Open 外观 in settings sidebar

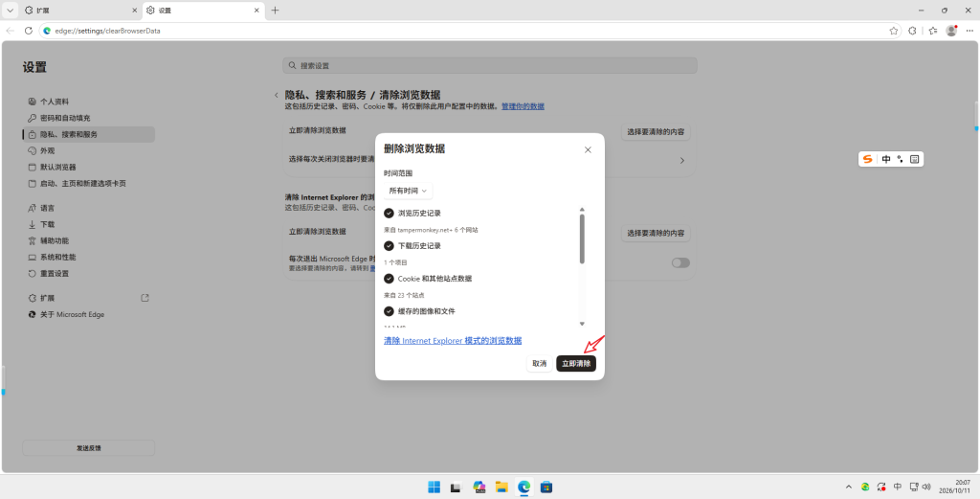[88, 150]
